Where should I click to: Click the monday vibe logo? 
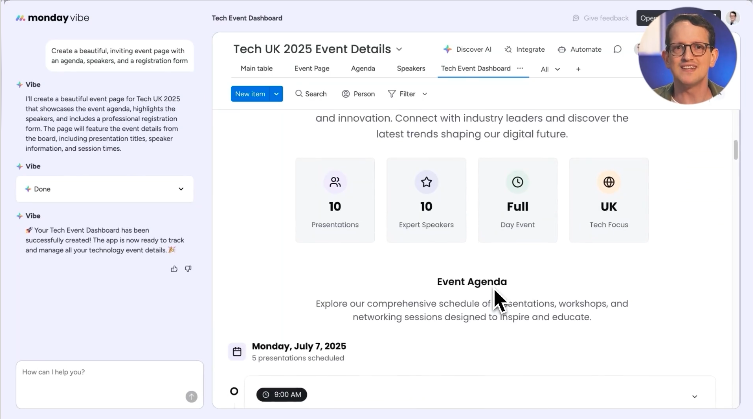52,18
